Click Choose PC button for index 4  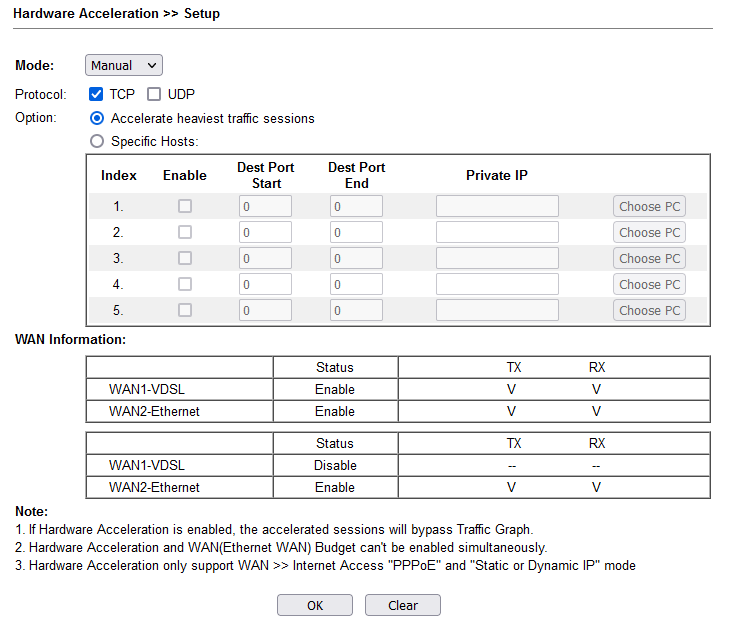point(649,284)
